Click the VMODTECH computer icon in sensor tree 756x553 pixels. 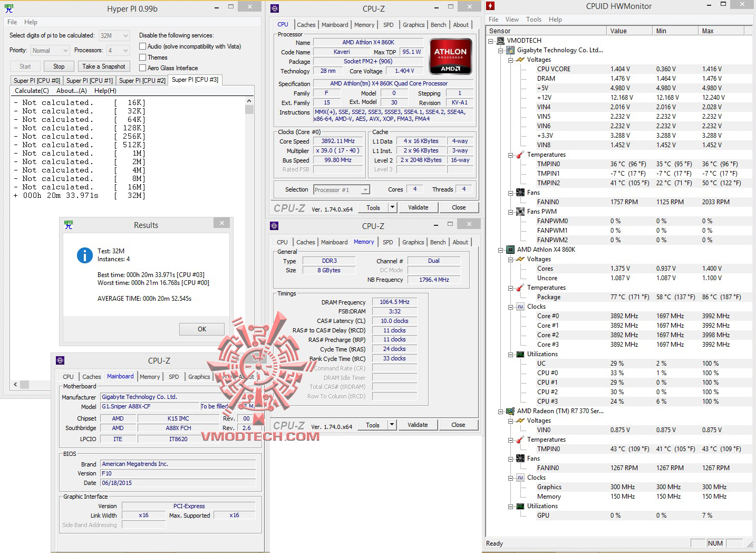pos(501,41)
